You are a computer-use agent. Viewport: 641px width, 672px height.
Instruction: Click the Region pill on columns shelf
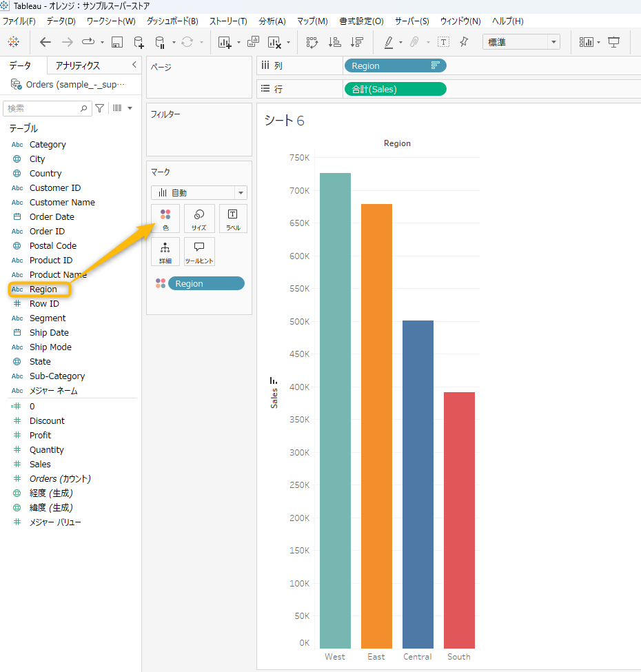coord(394,66)
